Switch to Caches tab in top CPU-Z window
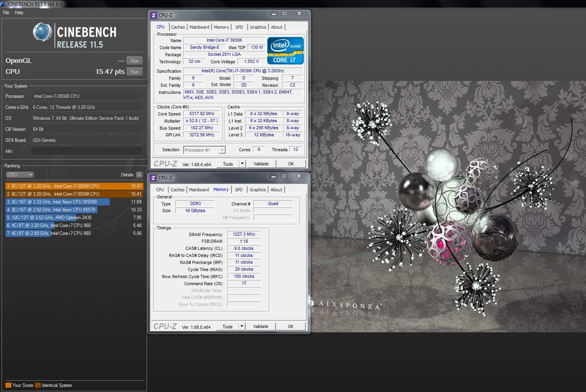The image size is (586, 392). click(178, 27)
